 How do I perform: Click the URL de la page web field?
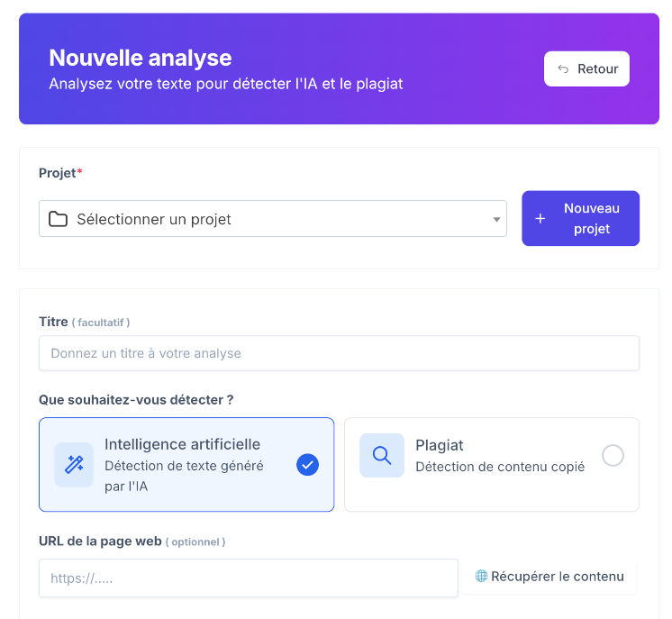point(248,578)
